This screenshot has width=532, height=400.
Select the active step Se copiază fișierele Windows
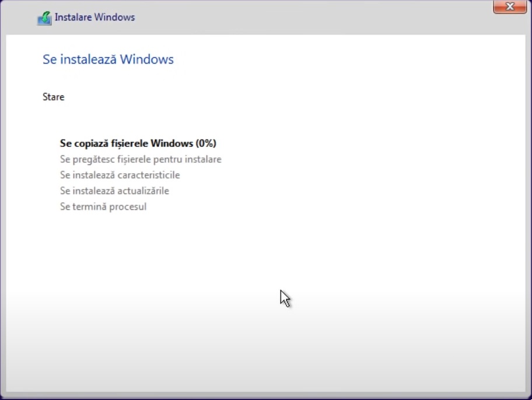[x=137, y=143]
